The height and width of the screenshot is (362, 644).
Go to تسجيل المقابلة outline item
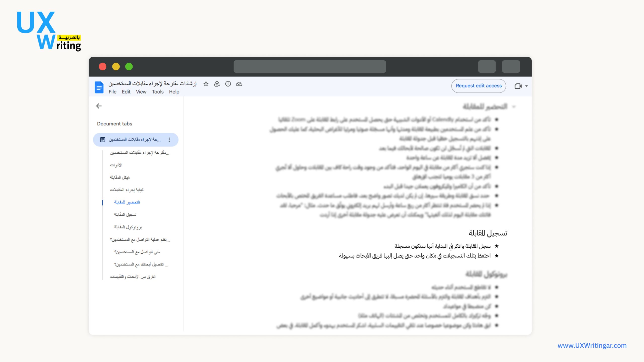tap(125, 215)
